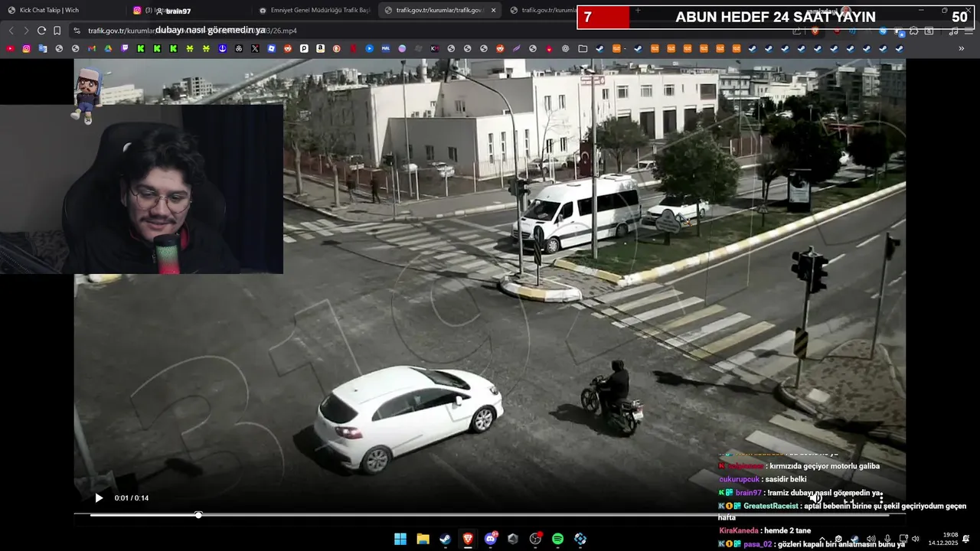Screen dimensions: 980x551
Task: Go back to the previous page
Action: (11, 31)
